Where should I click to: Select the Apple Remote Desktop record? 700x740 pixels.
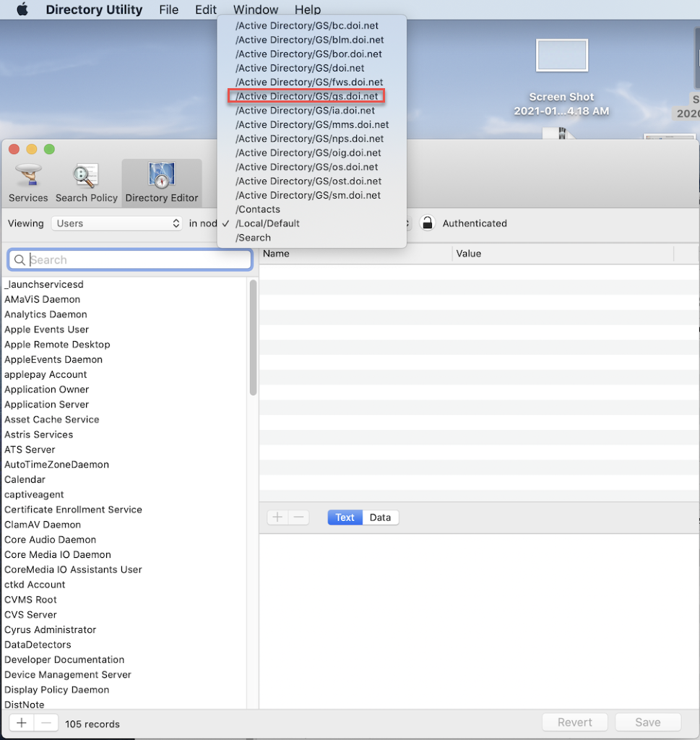coord(124,345)
